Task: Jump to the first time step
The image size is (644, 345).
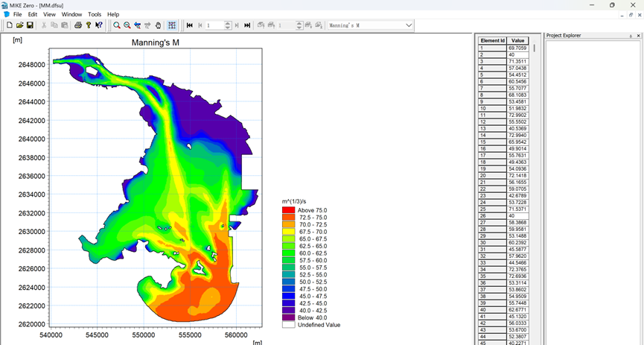Action: 190,25
